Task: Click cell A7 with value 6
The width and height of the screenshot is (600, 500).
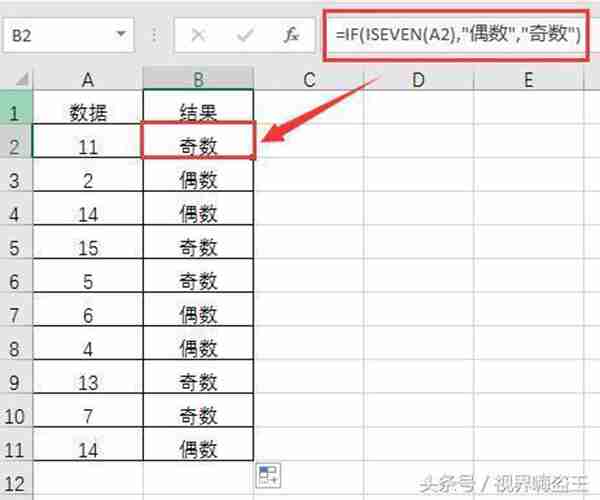Action: click(x=88, y=309)
